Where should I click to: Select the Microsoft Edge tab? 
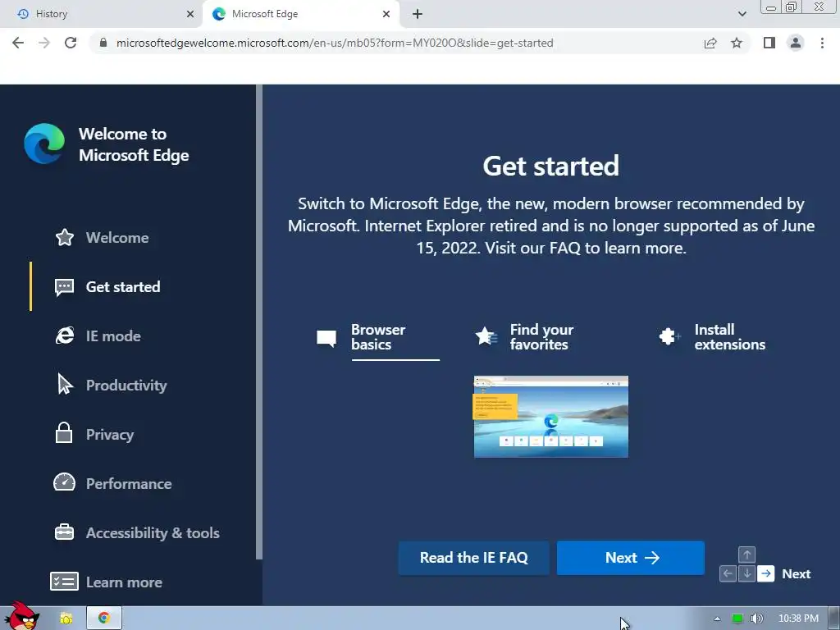click(301, 14)
